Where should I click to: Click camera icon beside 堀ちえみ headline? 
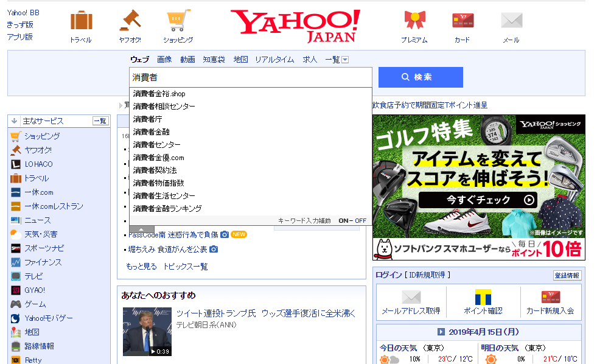click(x=214, y=249)
